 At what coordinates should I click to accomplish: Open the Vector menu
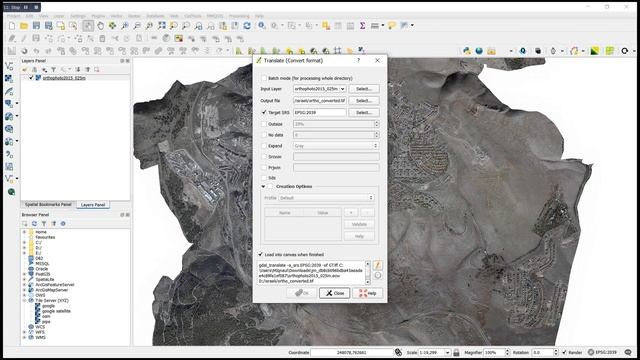pos(116,16)
